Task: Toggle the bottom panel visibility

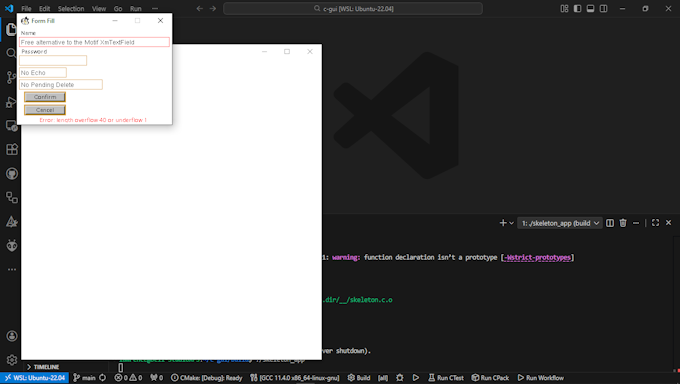Action: pyautogui.click(x=590, y=9)
